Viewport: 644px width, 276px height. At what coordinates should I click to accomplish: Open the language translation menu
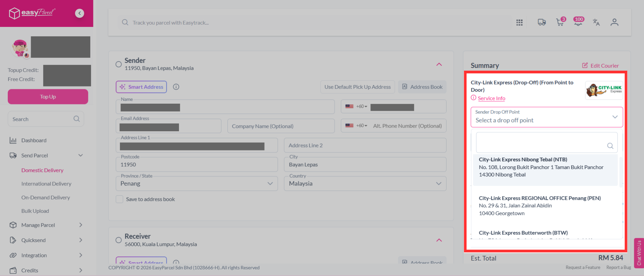(x=596, y=23)
